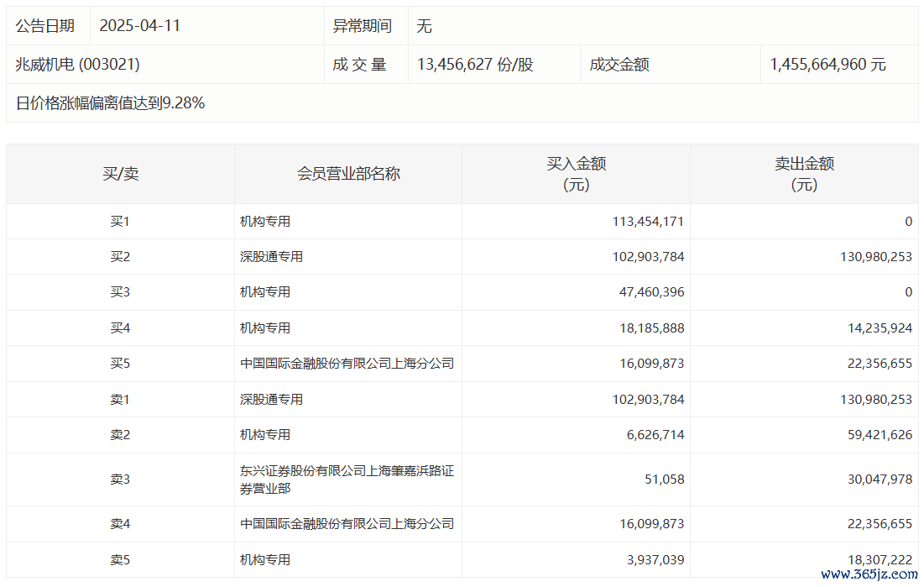924x587 pixels.
Task: Select buy amount 3,937,039
Action: pyautogui.click(x=655, y=560)
